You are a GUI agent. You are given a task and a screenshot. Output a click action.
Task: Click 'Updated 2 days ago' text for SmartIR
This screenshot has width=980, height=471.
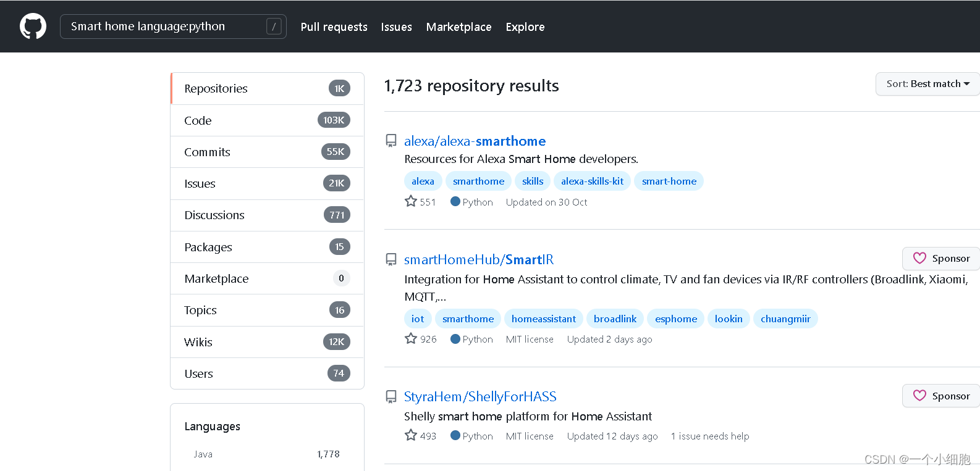tap(609, 340)
